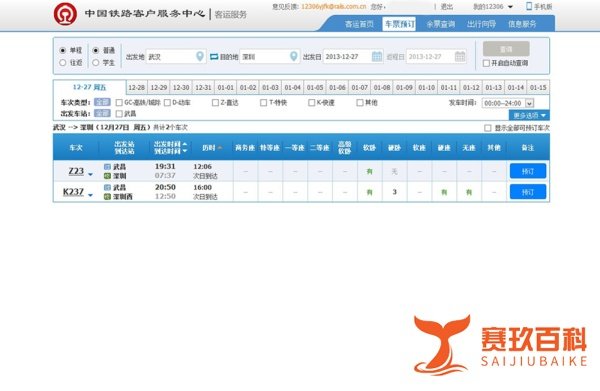Click the gray 查询 search button

pyautogui.click(x=506, y=49)
